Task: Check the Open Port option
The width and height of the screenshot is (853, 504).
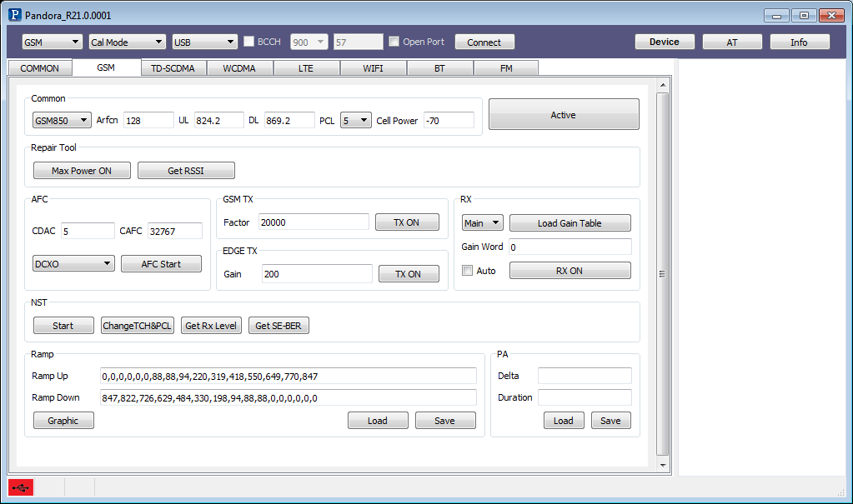Action: click(394, 41)
